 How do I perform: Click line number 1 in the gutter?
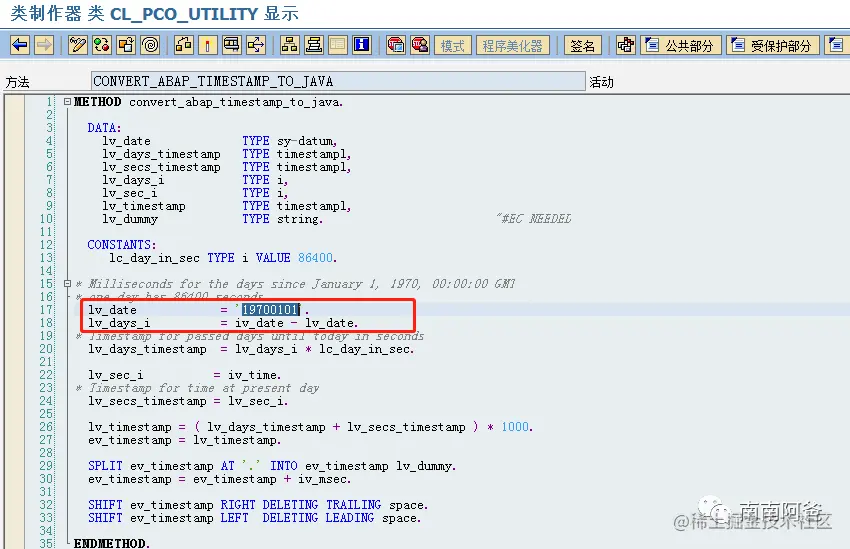[49, 101]
